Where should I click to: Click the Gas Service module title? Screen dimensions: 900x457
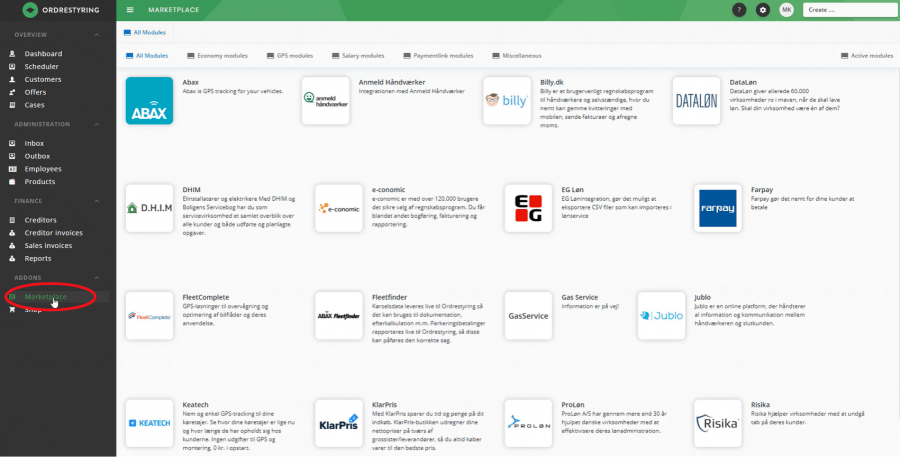(x=580, y=297)
